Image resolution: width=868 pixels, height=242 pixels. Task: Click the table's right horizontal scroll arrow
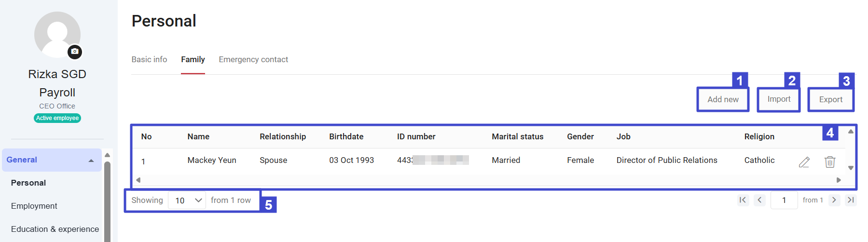[x=839, y=180]
